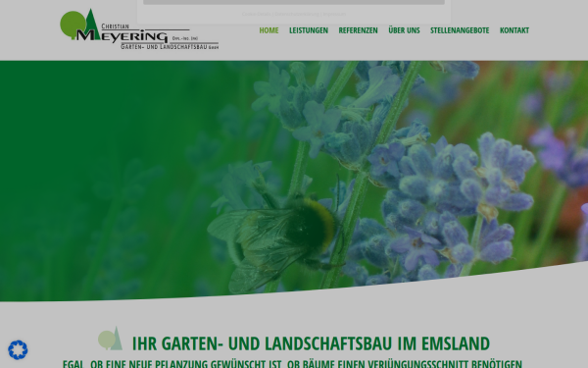Open the cookie settings badge icon
This screenshot has height=368, width=588.
(x=18, y=349)
